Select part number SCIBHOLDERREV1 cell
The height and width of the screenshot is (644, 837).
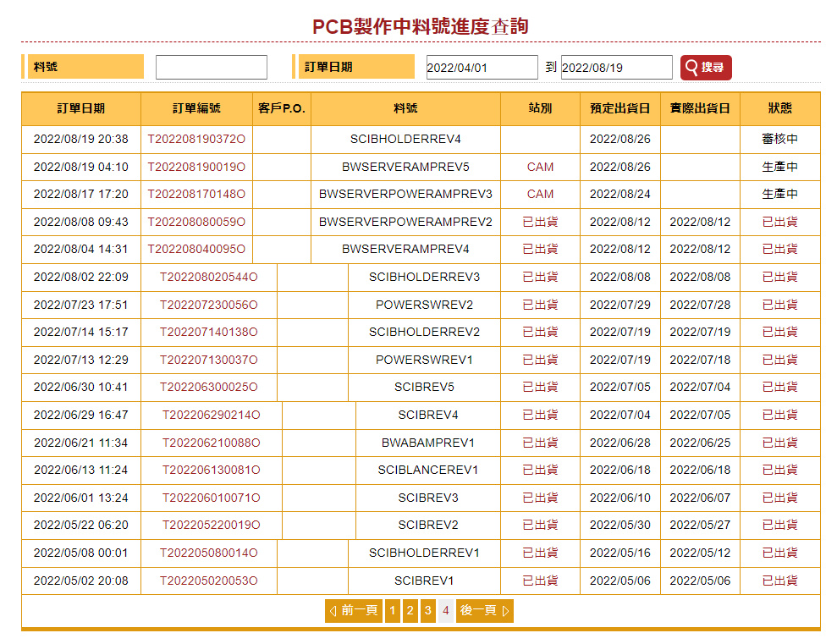point(424,553)
